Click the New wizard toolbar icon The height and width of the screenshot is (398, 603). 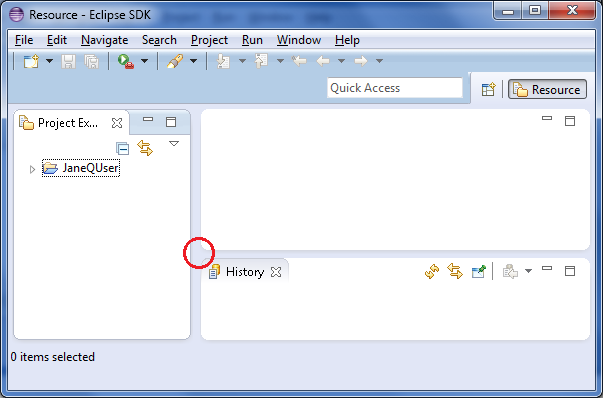[32, 61]
